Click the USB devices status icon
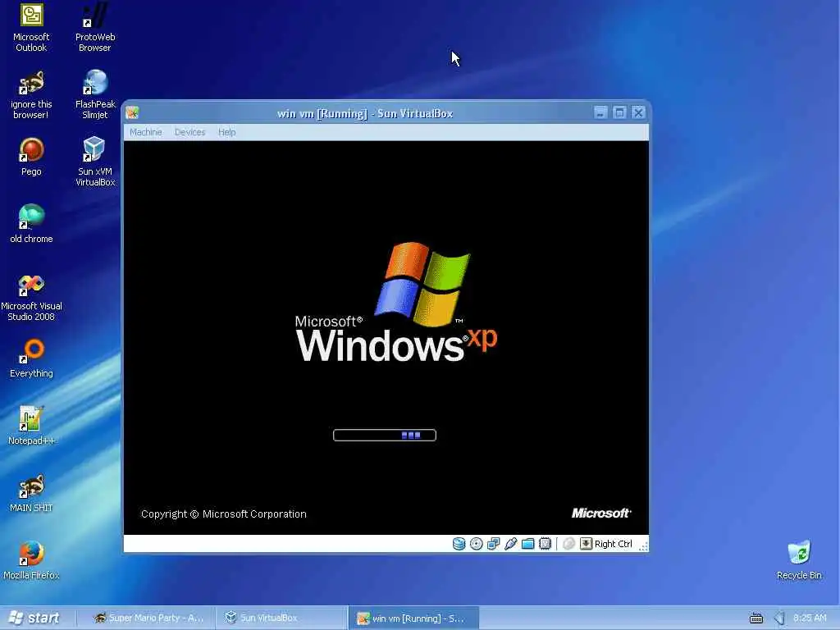 510,544
